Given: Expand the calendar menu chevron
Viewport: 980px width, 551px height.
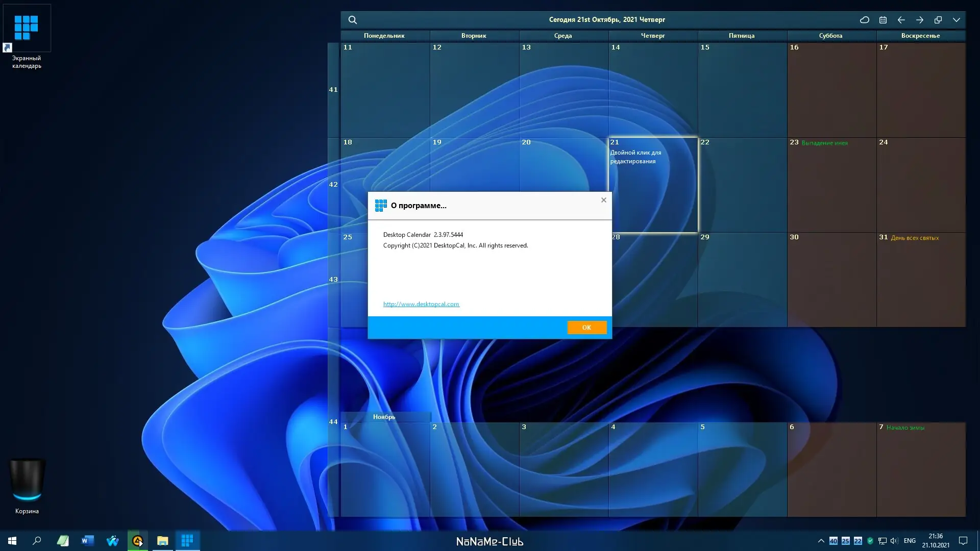Looking at the screenshot, I should point(956,20).
